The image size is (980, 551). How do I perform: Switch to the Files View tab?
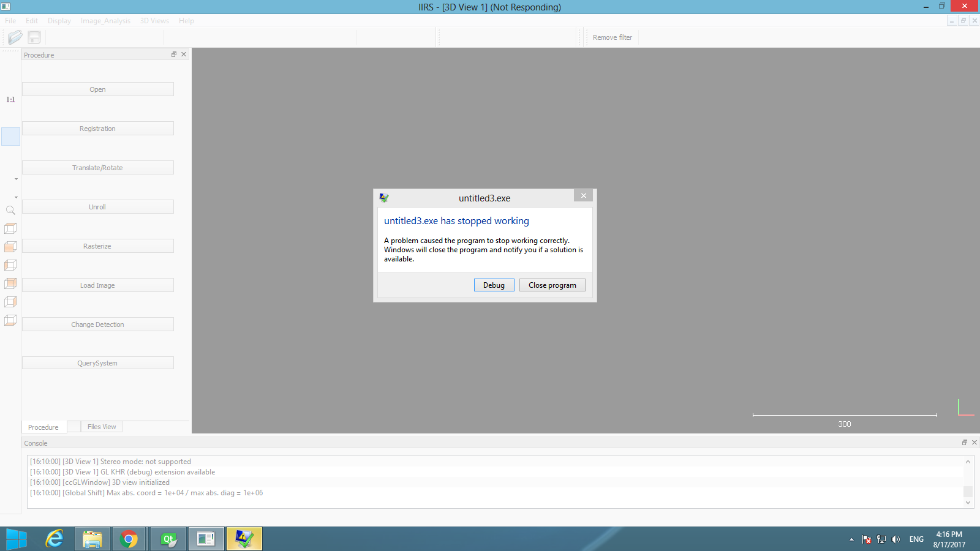[101, 427]
